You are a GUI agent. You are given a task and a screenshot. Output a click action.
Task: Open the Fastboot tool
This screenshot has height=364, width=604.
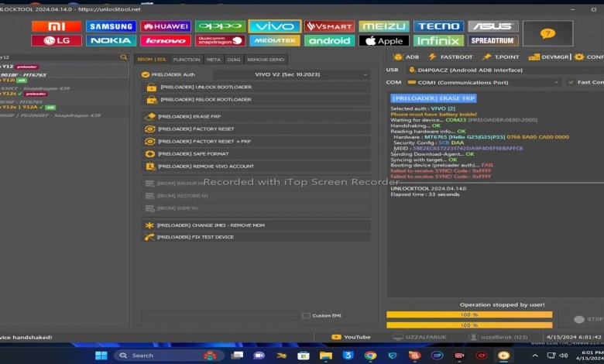451,57
